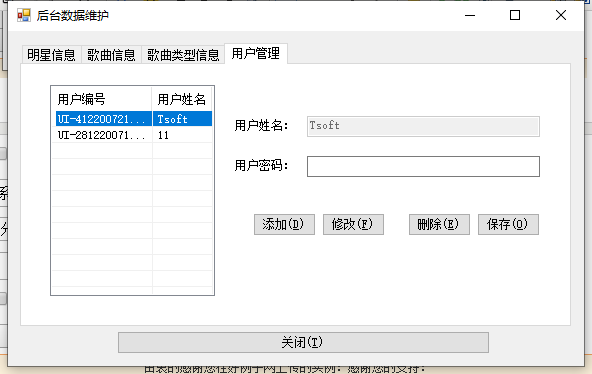Click the 关闭(T) button
592x374 pixels.
click(304, 343)
